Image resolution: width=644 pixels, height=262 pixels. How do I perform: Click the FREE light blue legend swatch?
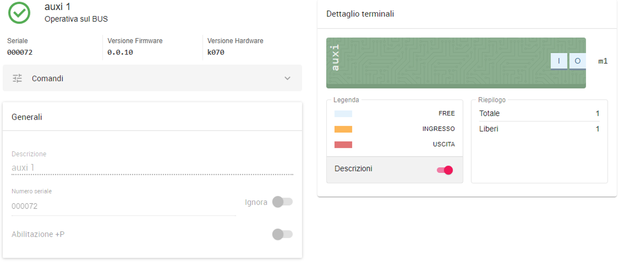(343, 114)
